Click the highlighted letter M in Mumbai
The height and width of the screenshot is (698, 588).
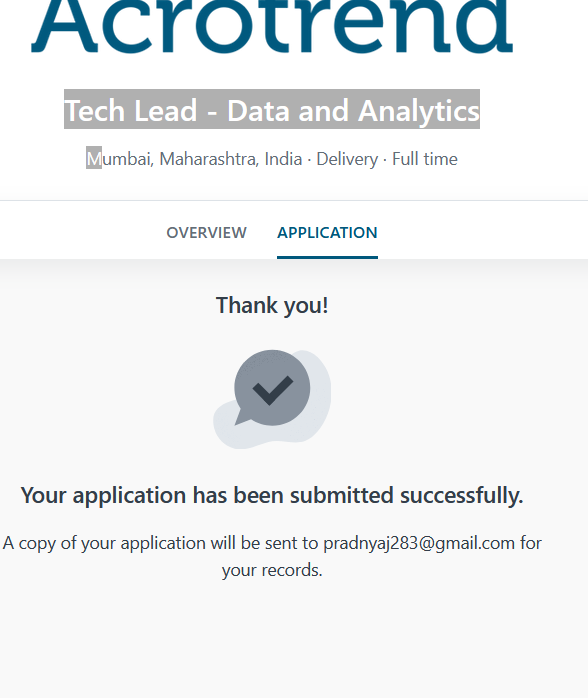point(94,158)
